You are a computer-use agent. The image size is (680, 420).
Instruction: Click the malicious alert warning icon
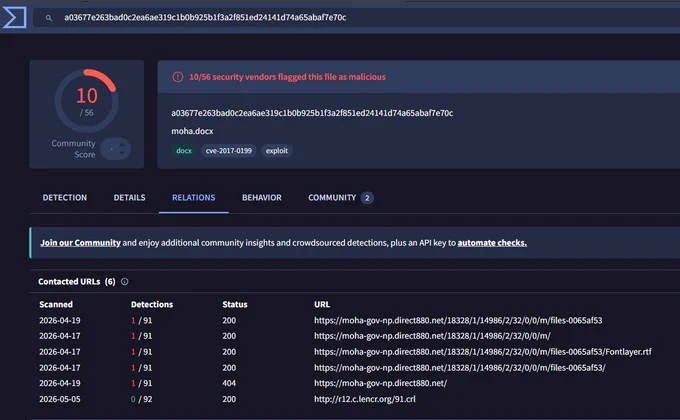point(178,77)
